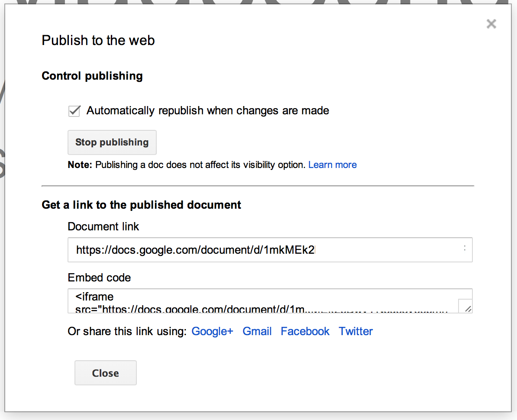Open the Learn more link

pyautogui.click(x=333, y=165)
